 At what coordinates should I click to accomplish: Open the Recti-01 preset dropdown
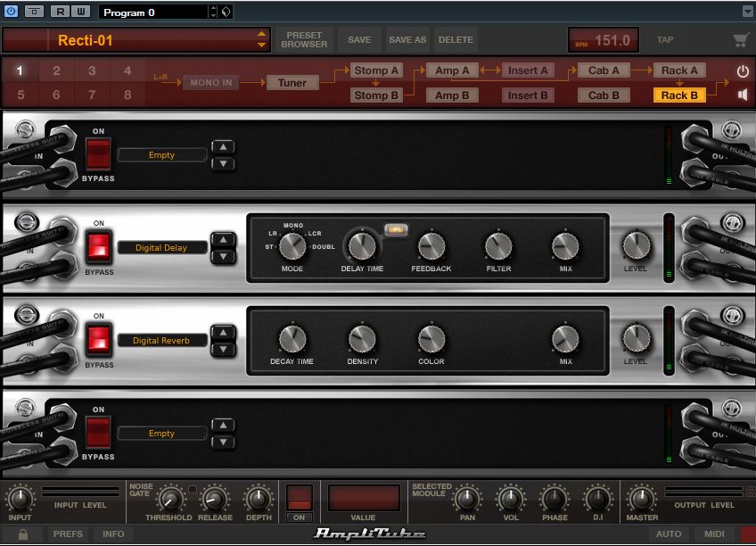click(x=261, y=40)
